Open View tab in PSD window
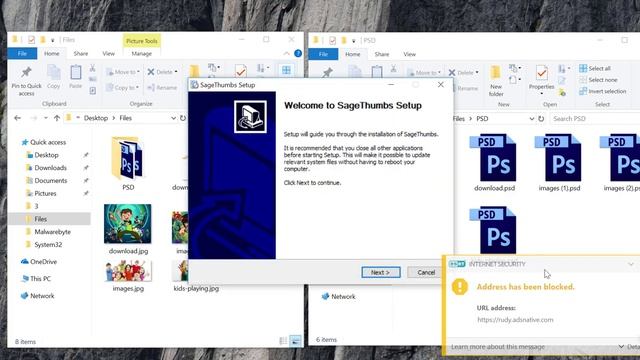This screenshot has width=640, height=360. point(409,54)
